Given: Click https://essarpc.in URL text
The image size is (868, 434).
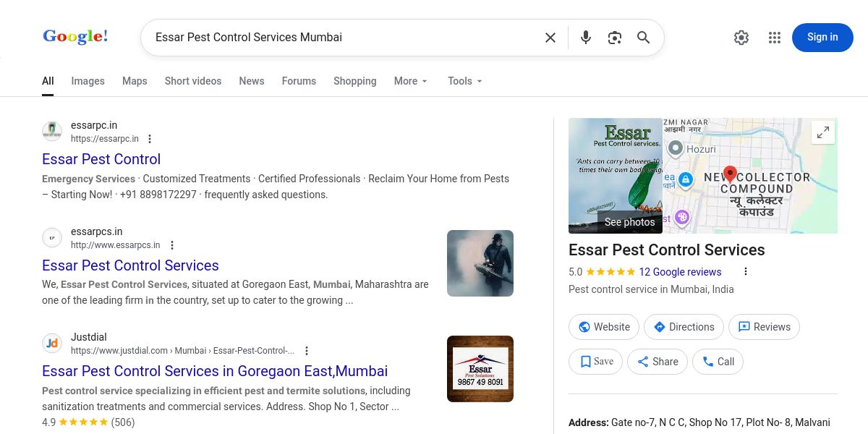Looking at the screenshot, I should [105, 139].
